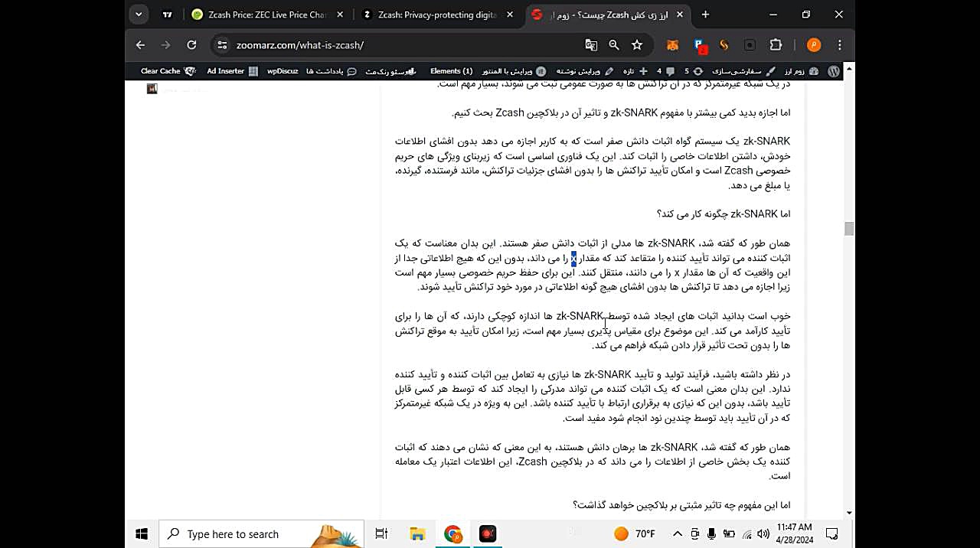This screenshot has height=548, width=980.
Task: Switch to the TradingView pinned tab
Action: tap(168, 15)
